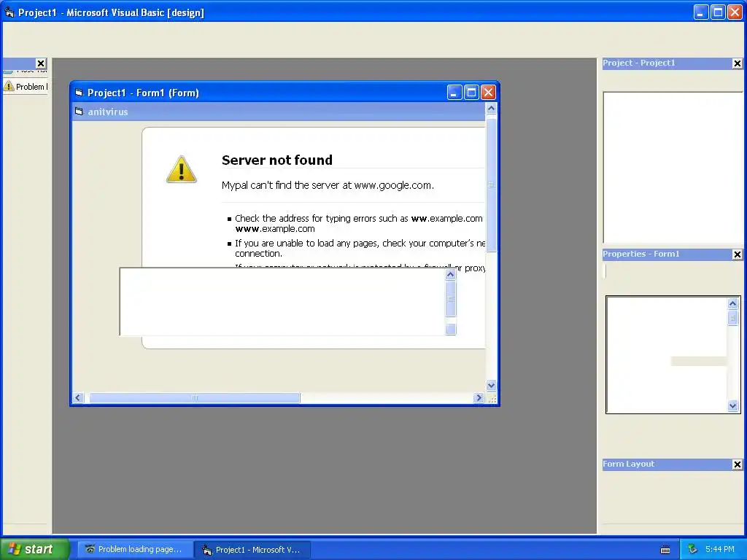Click inside the white text box on the form

[x=282, y=302]
